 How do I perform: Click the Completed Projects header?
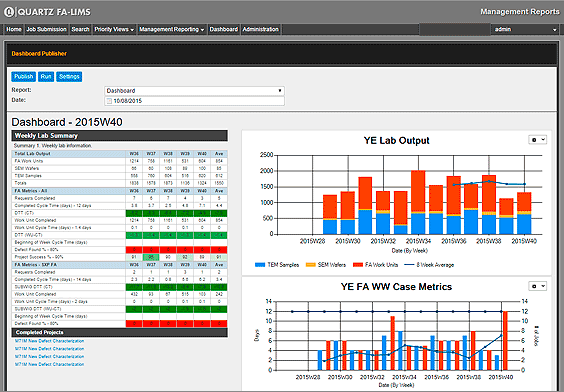tap(119, 332)
